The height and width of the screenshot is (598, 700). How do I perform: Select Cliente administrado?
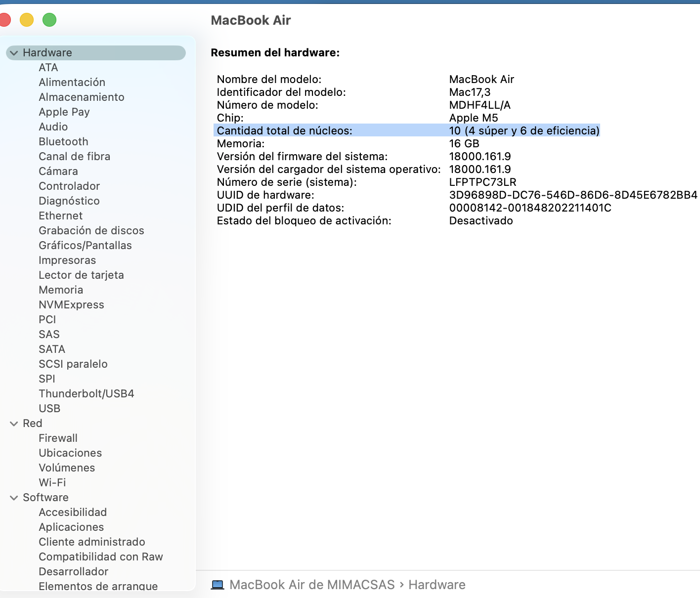click(92, 542)
